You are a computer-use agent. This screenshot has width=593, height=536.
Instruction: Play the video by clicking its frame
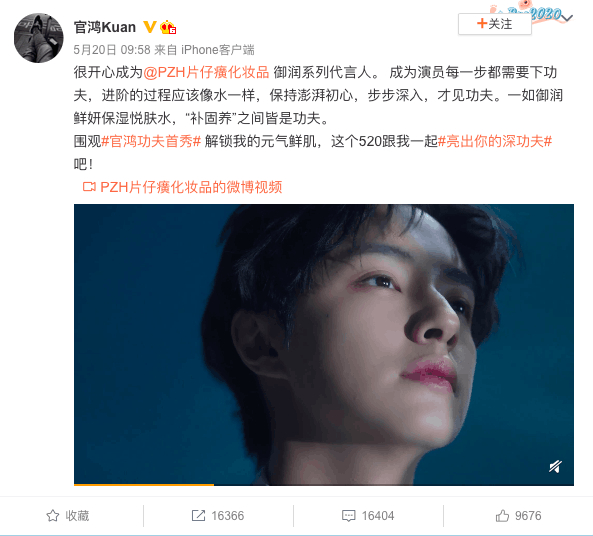point(324,344)
